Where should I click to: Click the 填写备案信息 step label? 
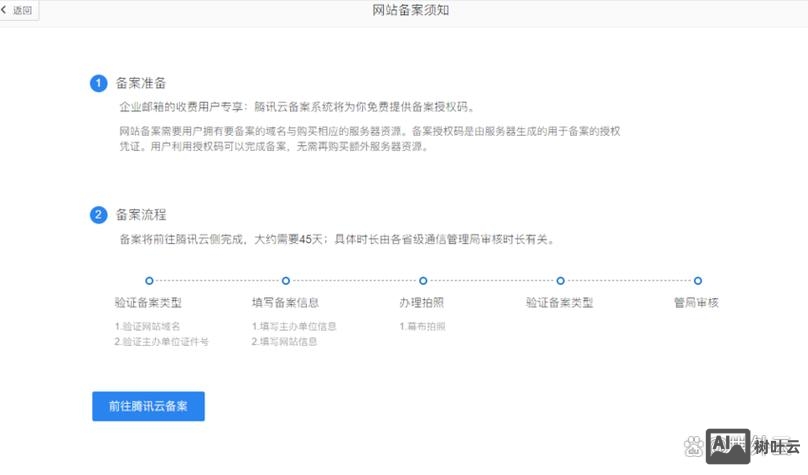(x=285, y=302)
